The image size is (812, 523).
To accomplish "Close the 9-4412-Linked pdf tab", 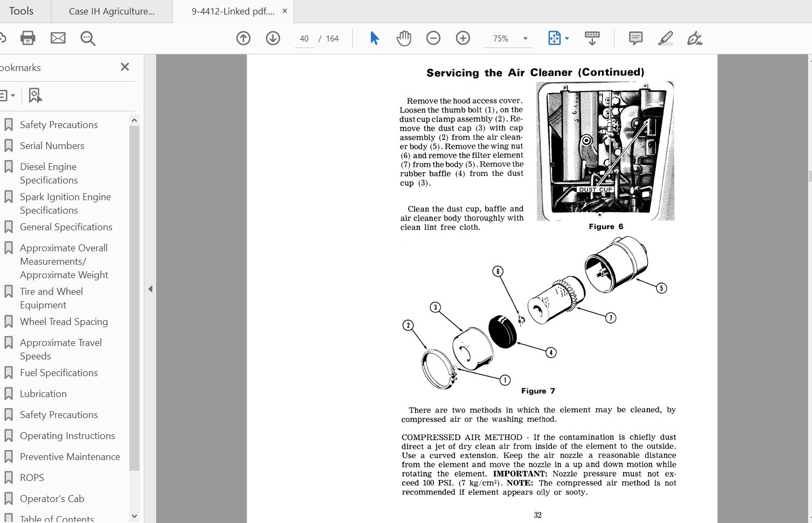I will [285, 11].
